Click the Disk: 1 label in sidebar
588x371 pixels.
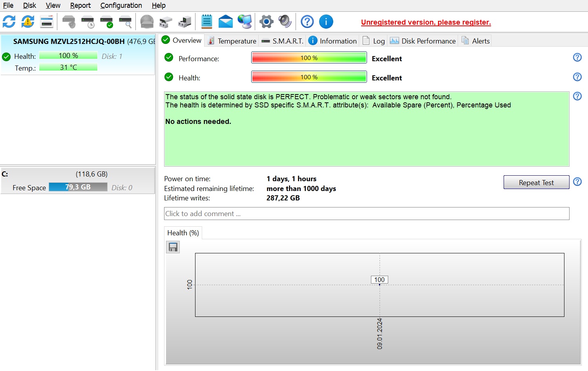112,56
